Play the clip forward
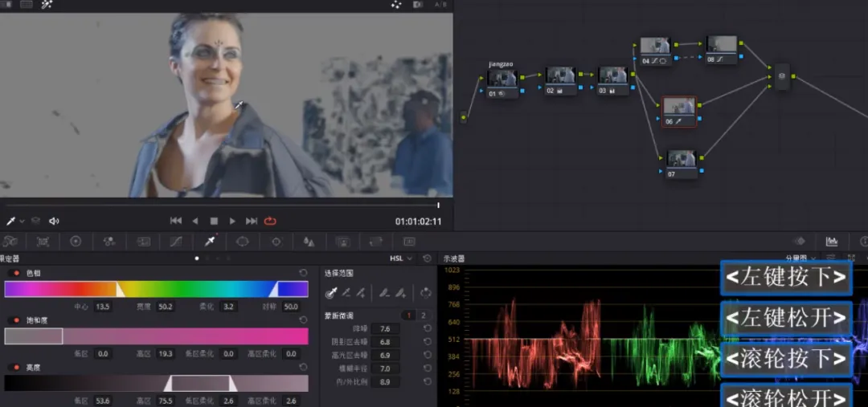Image resolution: width=868 pixels, height=407 pixels. (x=232, y=222)
